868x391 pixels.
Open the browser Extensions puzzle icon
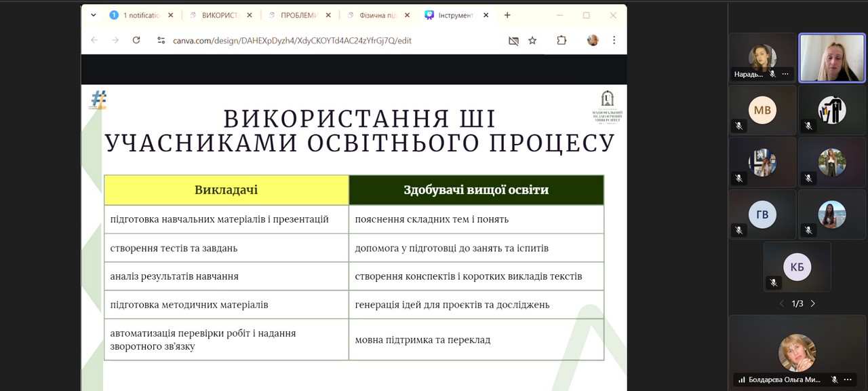(x=561, y=41)
